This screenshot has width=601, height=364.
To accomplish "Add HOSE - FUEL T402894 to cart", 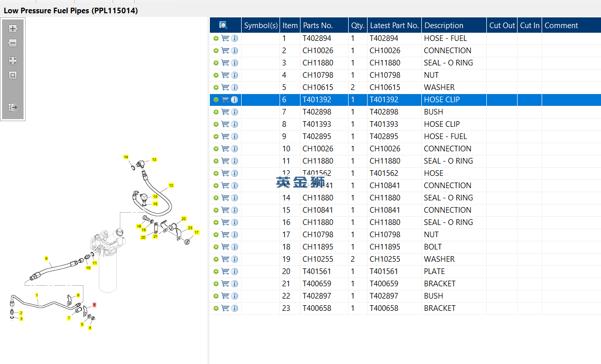I will pos(225,38).
